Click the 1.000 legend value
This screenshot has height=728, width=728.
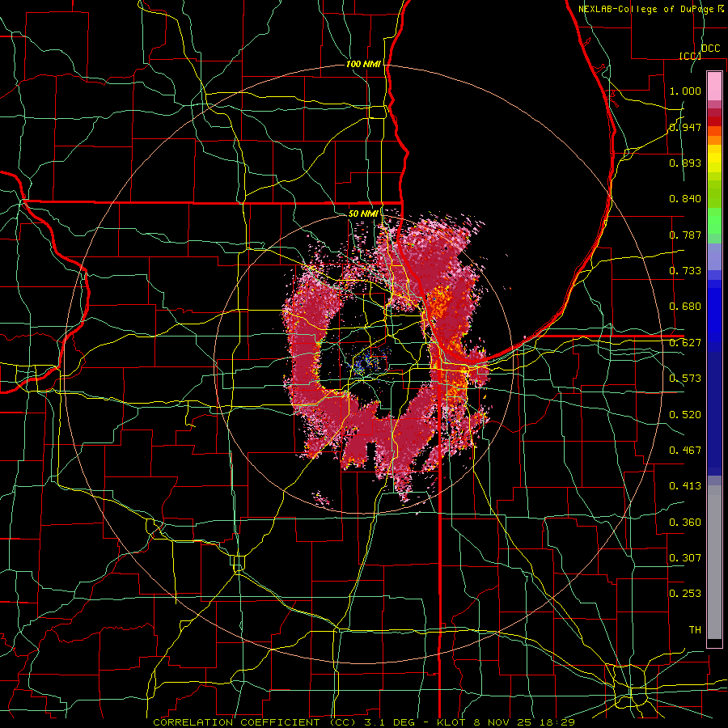[x=685, y=91]
